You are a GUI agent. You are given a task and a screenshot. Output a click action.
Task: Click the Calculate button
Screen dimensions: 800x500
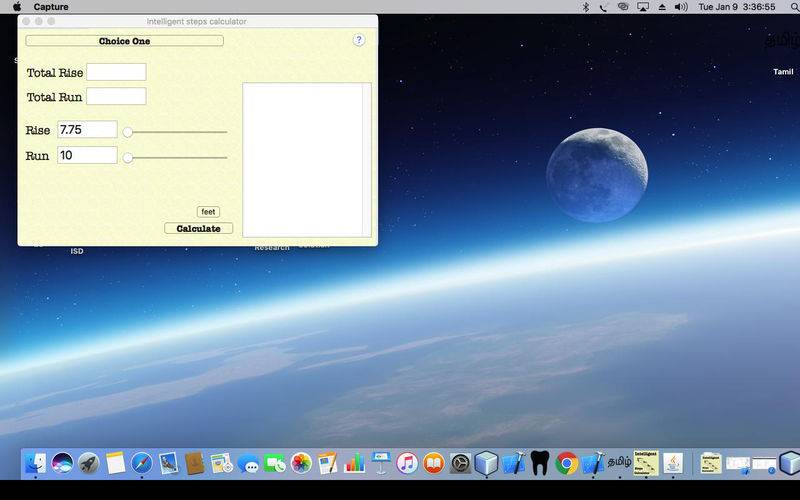tap(198, 229)
